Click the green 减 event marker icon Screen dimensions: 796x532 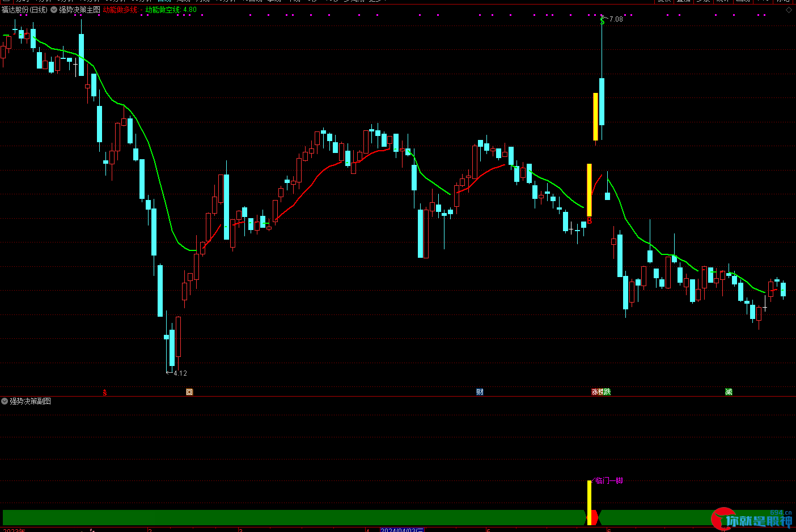click(729, 392)
